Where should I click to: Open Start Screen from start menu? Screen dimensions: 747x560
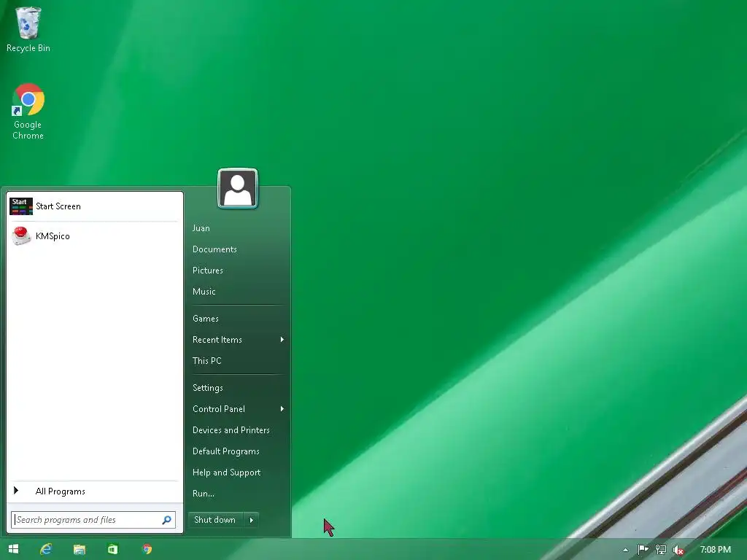(x=94, y=206)
